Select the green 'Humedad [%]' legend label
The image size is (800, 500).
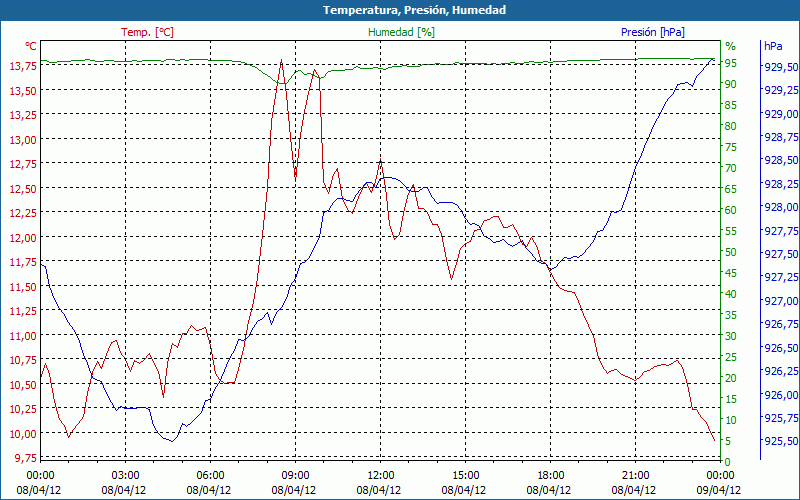coord(402,32)
